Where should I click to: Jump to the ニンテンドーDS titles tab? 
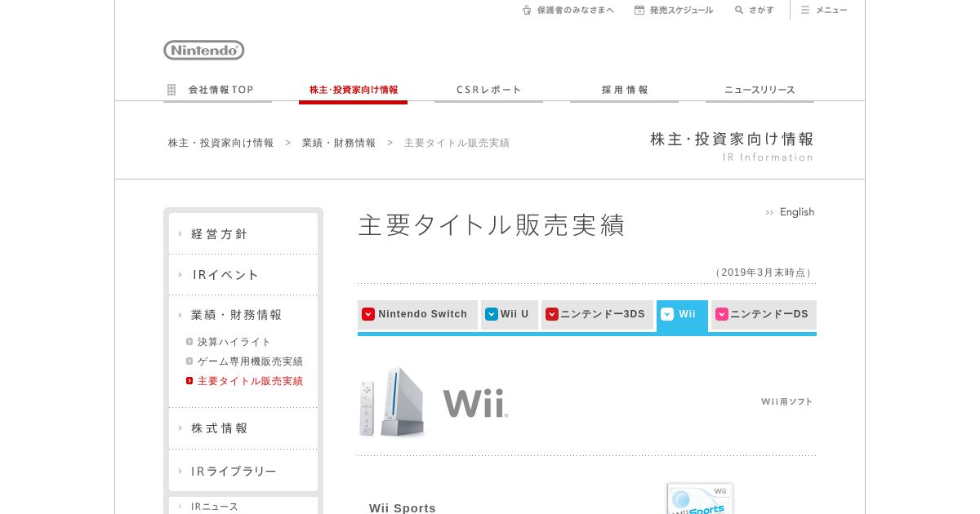764,315
